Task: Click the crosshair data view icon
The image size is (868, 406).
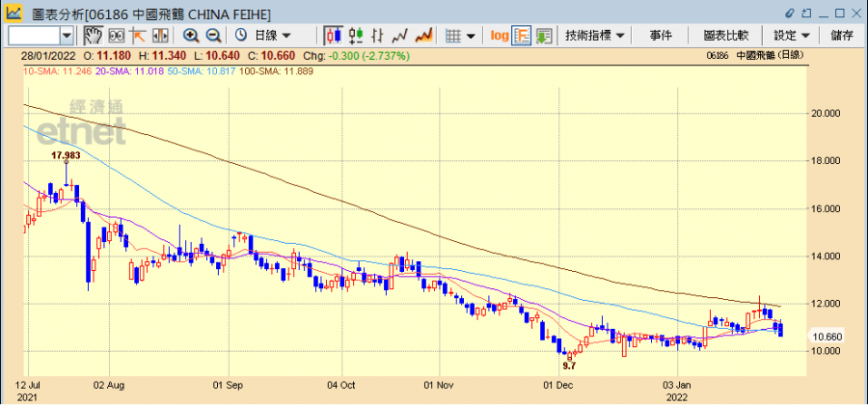Action: coord(116,36)
